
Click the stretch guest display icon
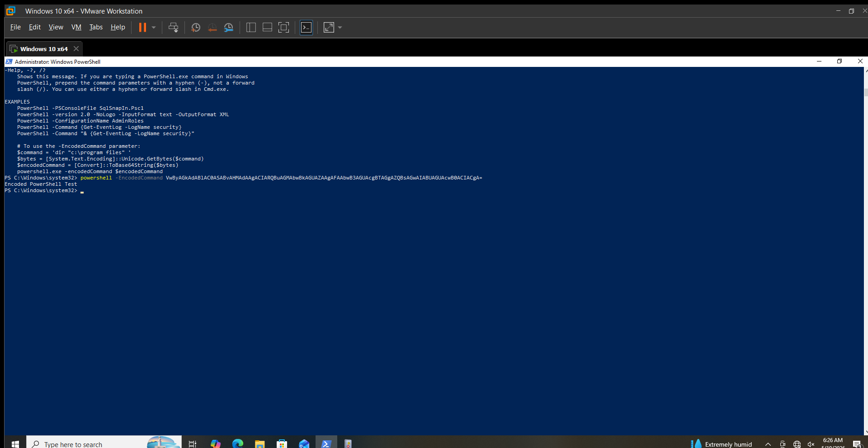[329, 28]
